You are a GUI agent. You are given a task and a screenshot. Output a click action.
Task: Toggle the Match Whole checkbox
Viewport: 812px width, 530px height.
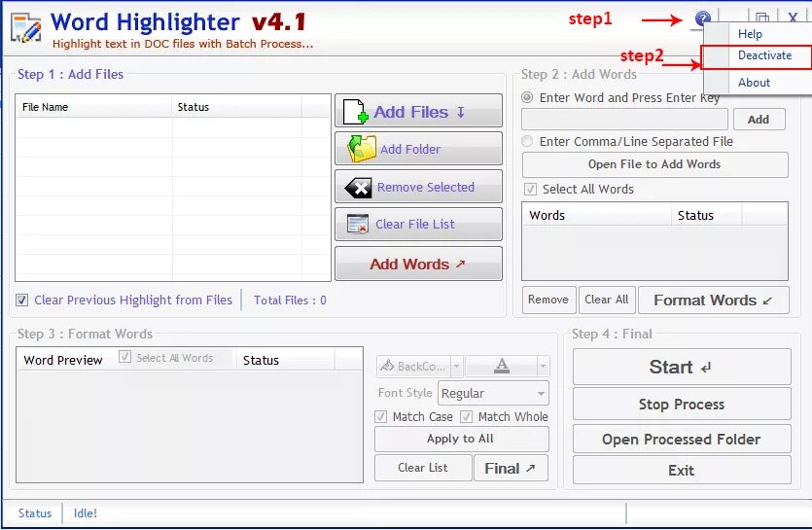pos(466,416)
